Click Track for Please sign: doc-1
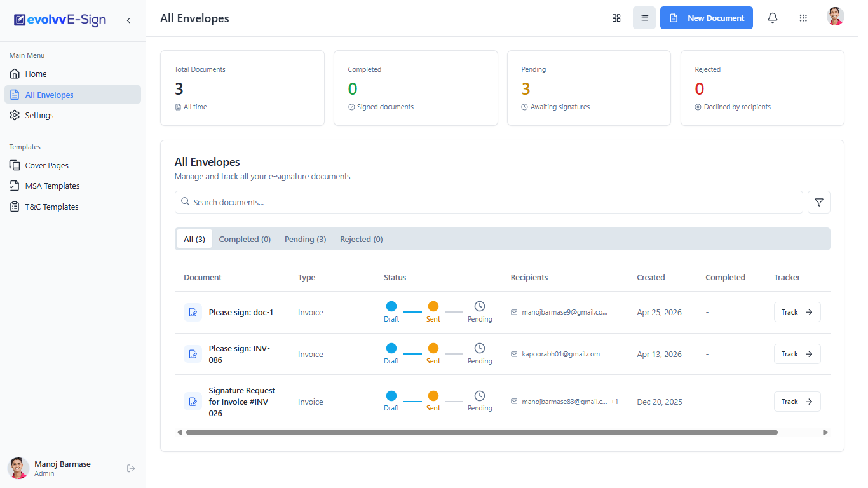Viewport: 868px width, 488px height. click(x=797, y=313)
